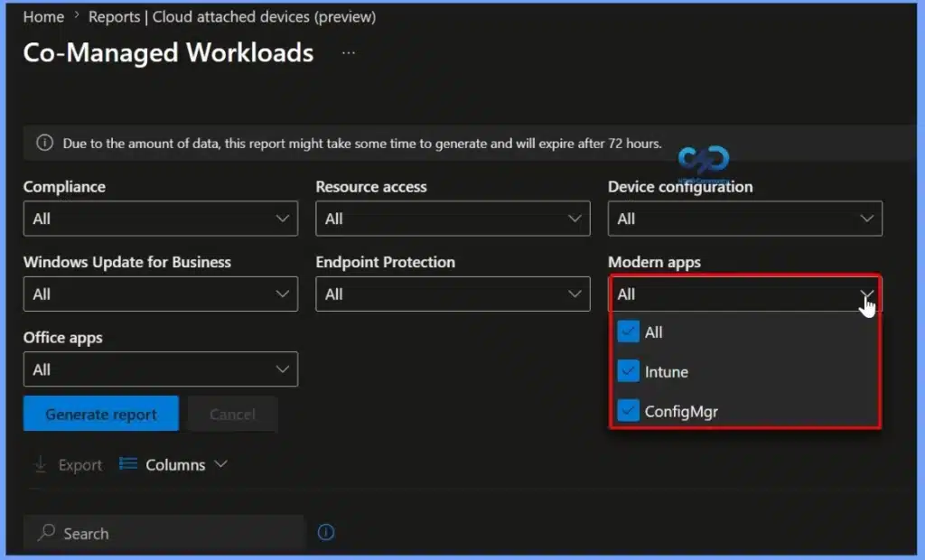Open the ellipsis menu next to Co-Managed Workloads
925x560 pixels.
[349, 53]
